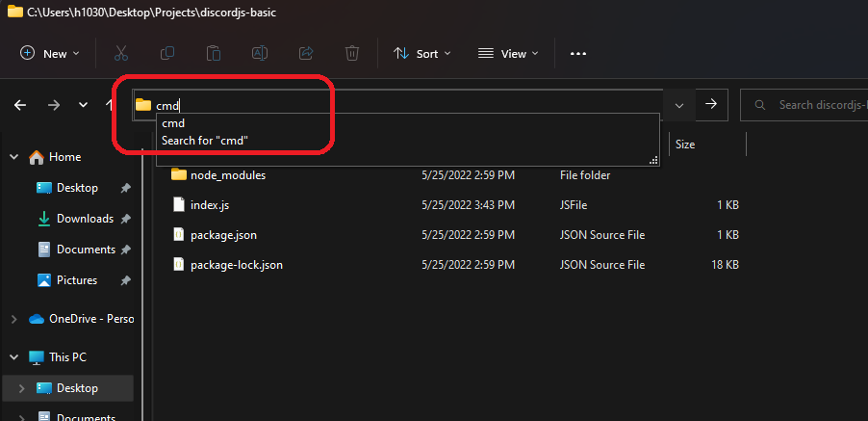Image resolution: width=868 pixels, height=421 pixels.
Task: Choose Search for "cmd" suggestion
Action: point(205,141)
